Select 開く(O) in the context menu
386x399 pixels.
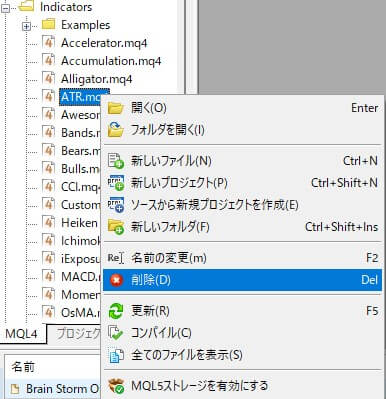pos(242,108)
